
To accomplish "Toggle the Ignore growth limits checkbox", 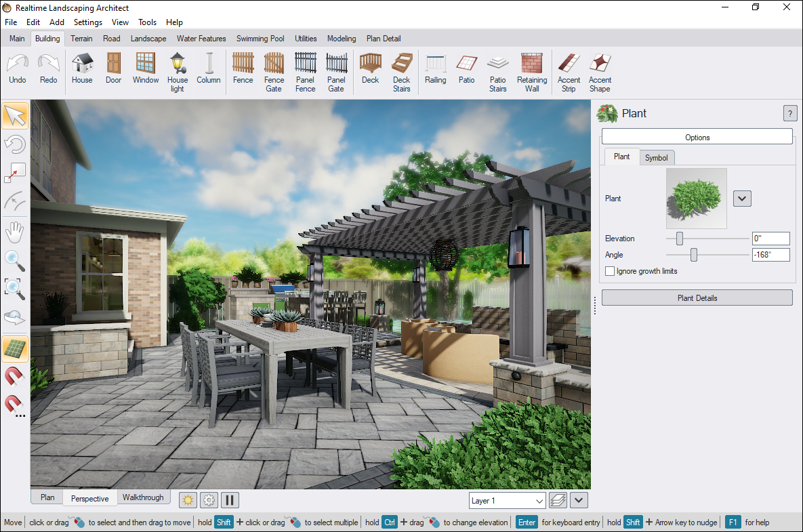I will [609, 270].
